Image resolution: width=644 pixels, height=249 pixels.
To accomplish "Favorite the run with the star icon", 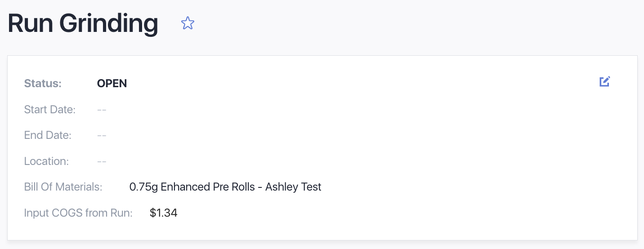I will pos(188,23).
